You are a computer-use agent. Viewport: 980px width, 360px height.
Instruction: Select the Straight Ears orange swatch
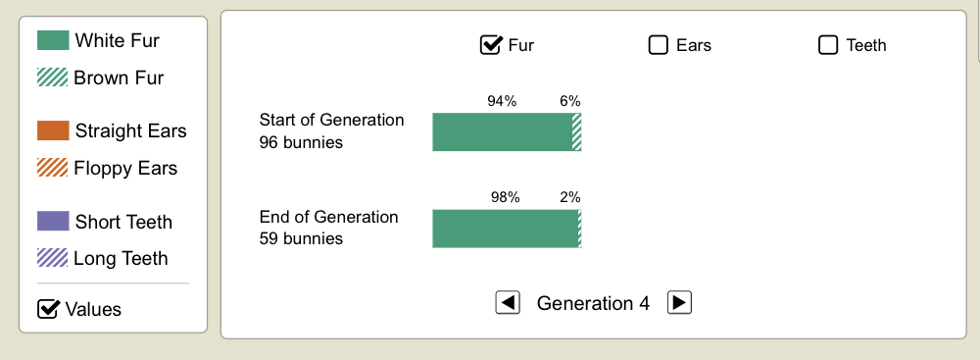53,130
